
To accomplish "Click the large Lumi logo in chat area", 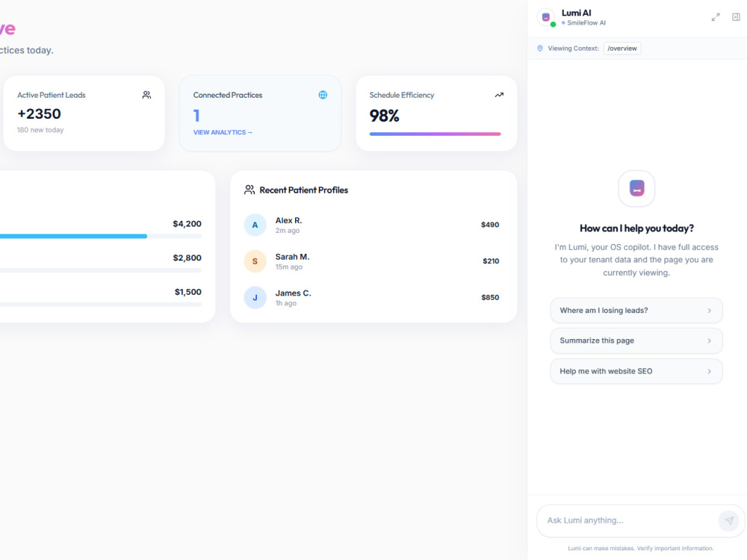I will [x=636, y=188].
